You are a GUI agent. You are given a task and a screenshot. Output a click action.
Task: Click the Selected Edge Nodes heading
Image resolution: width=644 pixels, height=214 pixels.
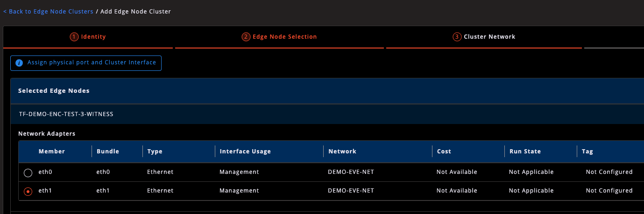coord(54,91)
